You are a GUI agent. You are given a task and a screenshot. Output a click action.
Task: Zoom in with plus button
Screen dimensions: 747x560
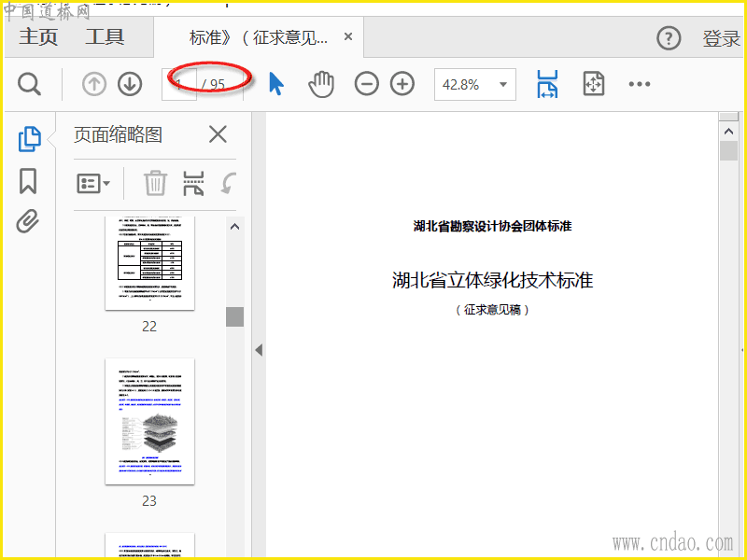click(402, 84)
